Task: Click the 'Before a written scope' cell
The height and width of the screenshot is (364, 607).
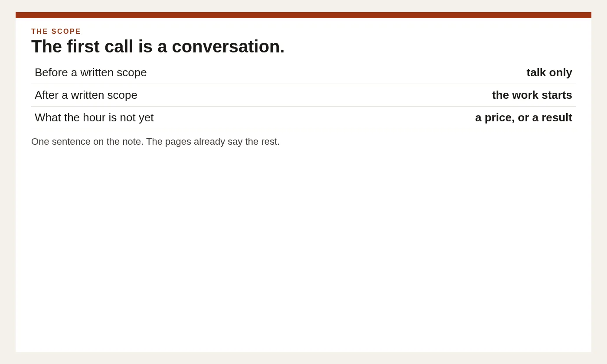Action: [x=91, y=72]
